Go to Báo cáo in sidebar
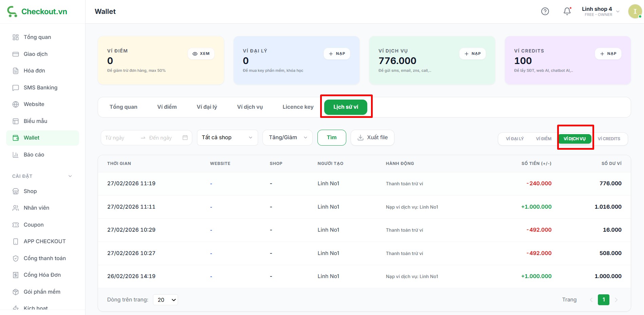This screenshot has width=644, height=315. (x=34, y=154)
